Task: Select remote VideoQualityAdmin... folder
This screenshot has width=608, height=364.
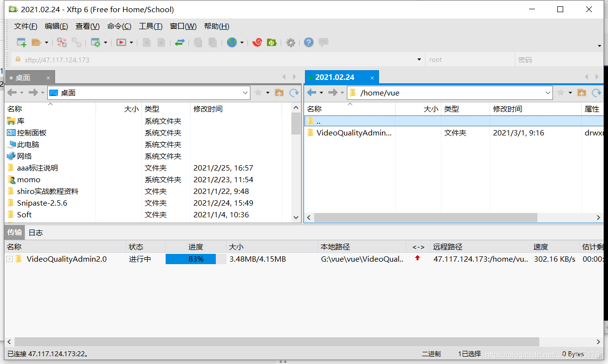Action: pos(349,133)
